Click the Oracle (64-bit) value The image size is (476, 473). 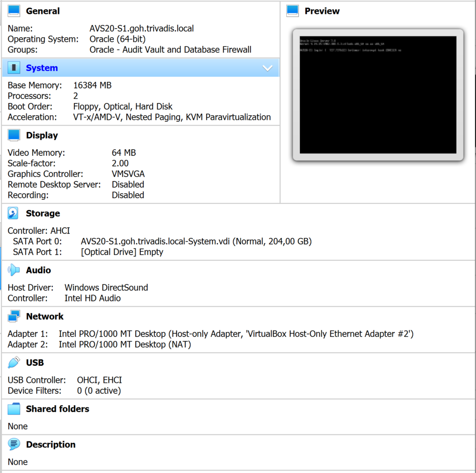tap(118, 39)
